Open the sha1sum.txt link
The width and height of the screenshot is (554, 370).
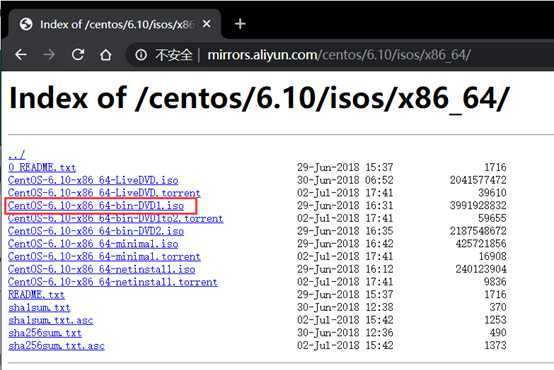point(39,307)
